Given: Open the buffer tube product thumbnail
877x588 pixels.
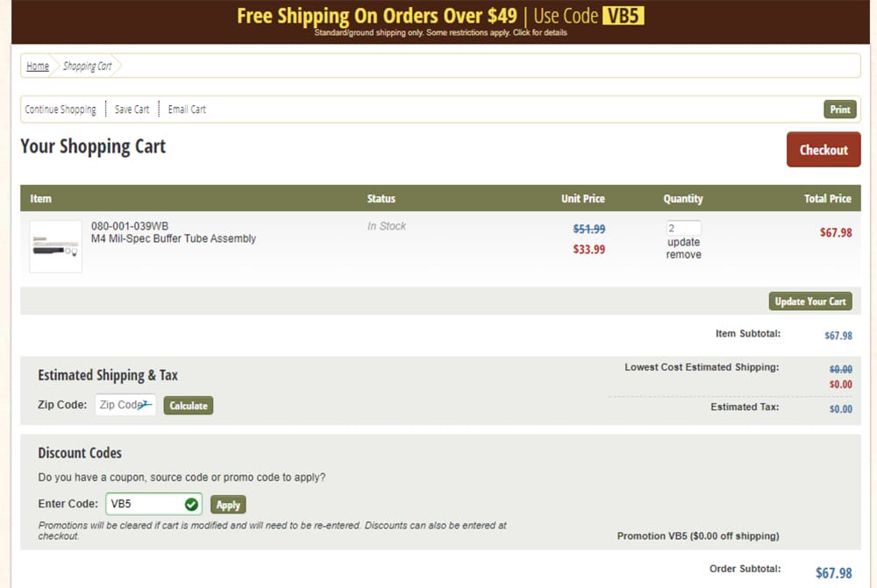Looking at the screenshot, I should click(x=55, y=246).
